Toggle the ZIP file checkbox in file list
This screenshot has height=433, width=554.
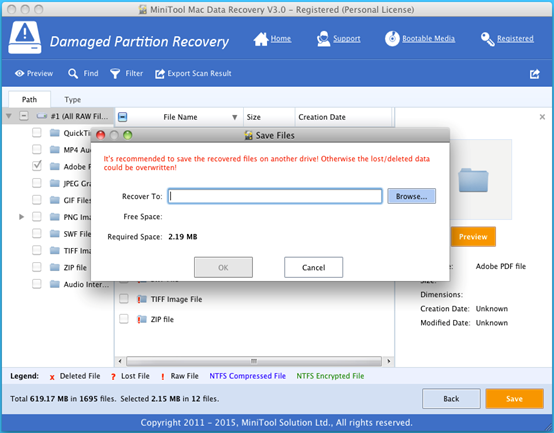click(x=124, y=319)
